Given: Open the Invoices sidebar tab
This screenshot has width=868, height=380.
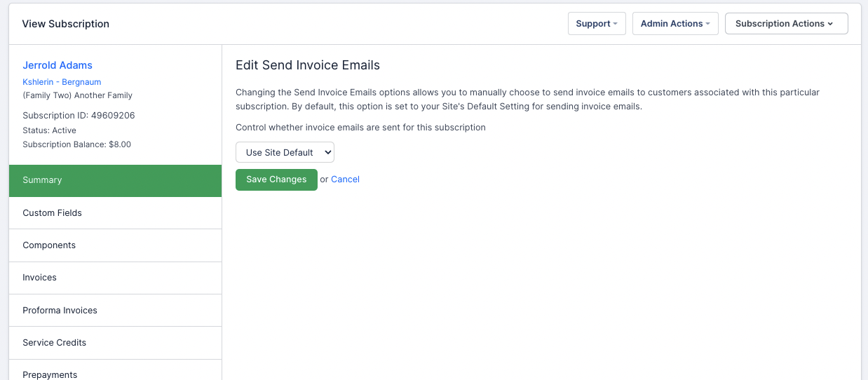Looking at the screenshot, I should [x=115, y=278].
